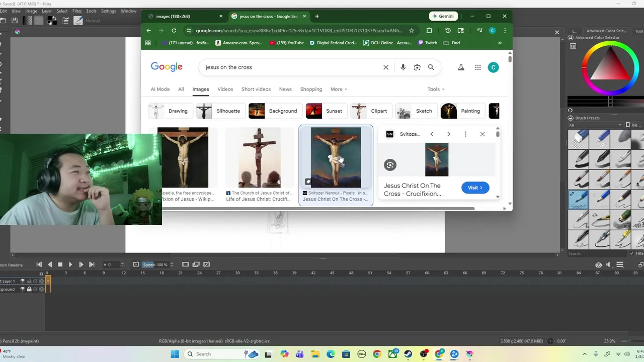The height and width of the screenshot is (362, 644).
Task: Start Google voice search microphone
Action: pos(403,67)
